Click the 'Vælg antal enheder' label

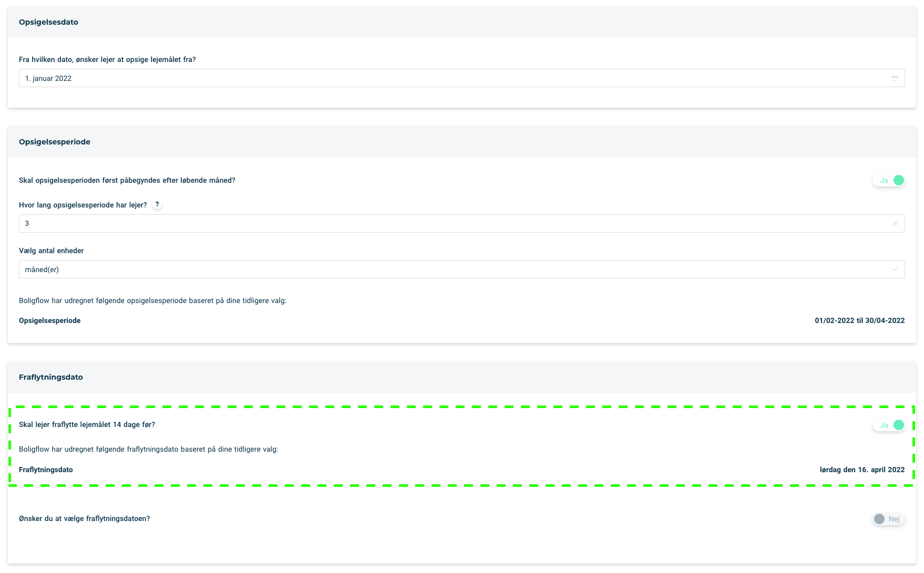click(52, 251)
